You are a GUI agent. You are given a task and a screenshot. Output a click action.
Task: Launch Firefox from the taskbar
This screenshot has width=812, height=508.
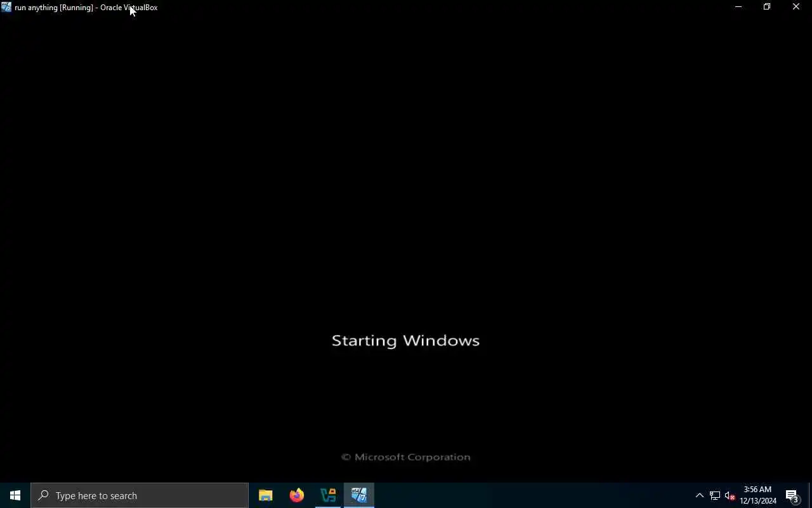pos(297,495)
